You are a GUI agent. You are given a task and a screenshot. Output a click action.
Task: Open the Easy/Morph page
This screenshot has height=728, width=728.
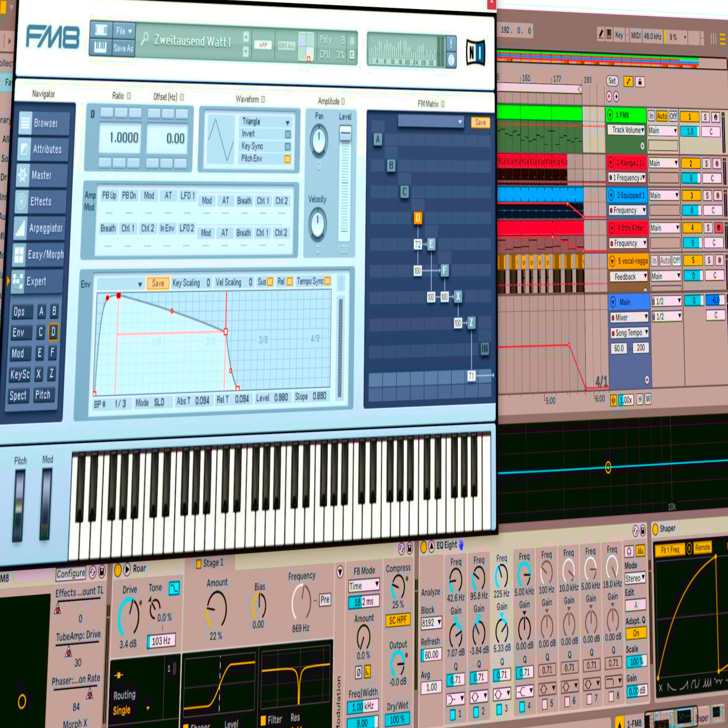38,255
